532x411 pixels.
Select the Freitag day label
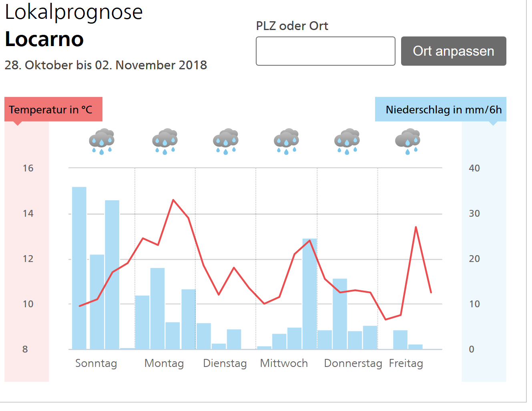click(406, 363)
